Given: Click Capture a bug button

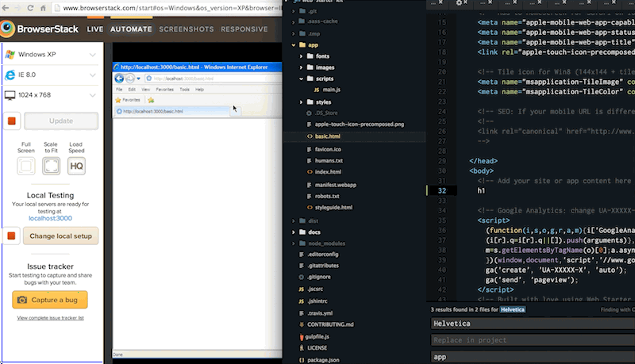Looking at the screenshot, I should click(50, 300).
